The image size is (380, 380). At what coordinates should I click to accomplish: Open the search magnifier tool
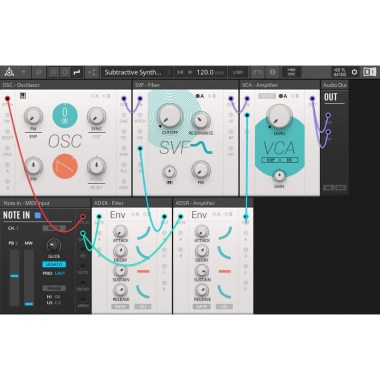[39, 72]
